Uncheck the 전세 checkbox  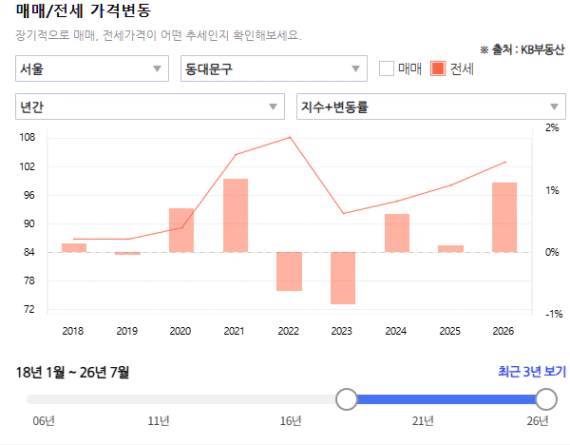(x=438, y=69)
